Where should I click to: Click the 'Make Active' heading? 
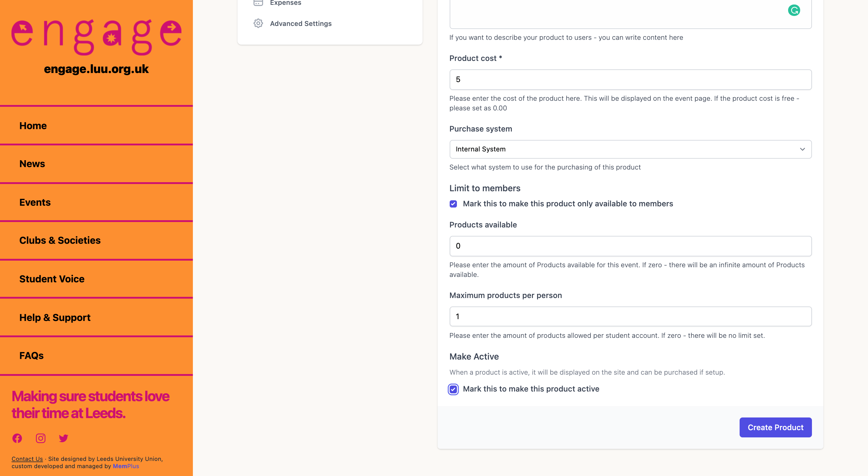(x=474, y=357)
